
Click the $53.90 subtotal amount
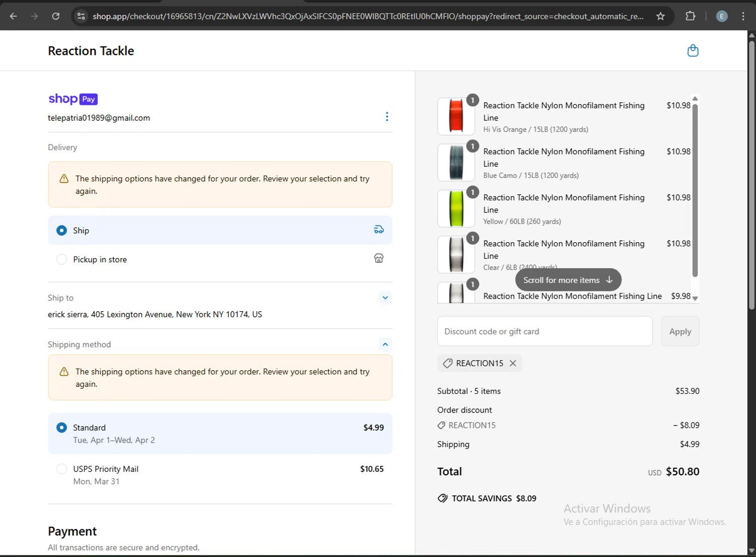[687, 391]
